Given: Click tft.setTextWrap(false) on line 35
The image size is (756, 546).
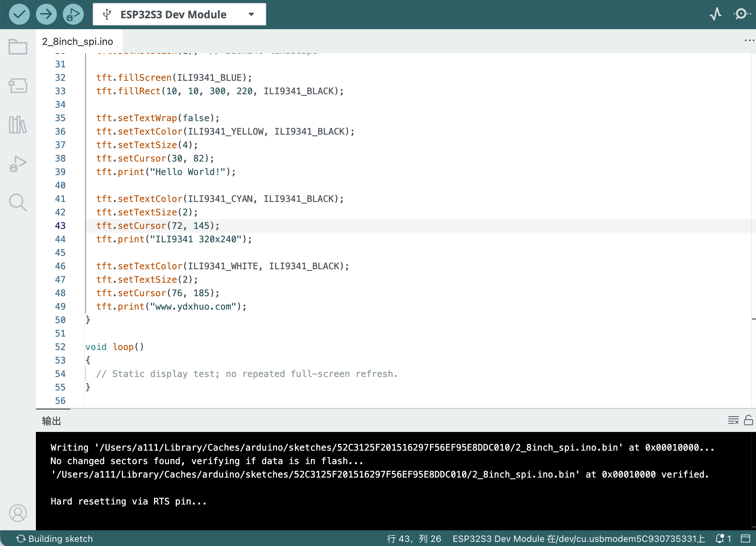Looking at the screenshot, I should [x=158, y=118].
